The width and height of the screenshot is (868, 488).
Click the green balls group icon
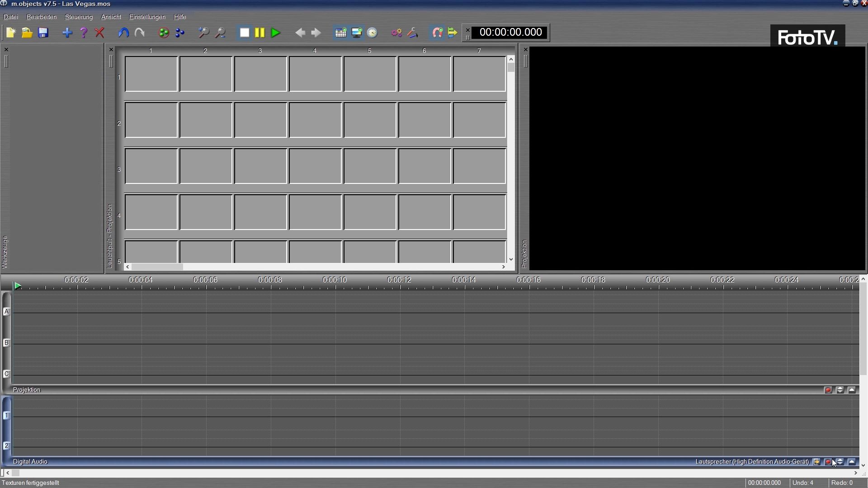pyautogui.click(x=164, y=33)
